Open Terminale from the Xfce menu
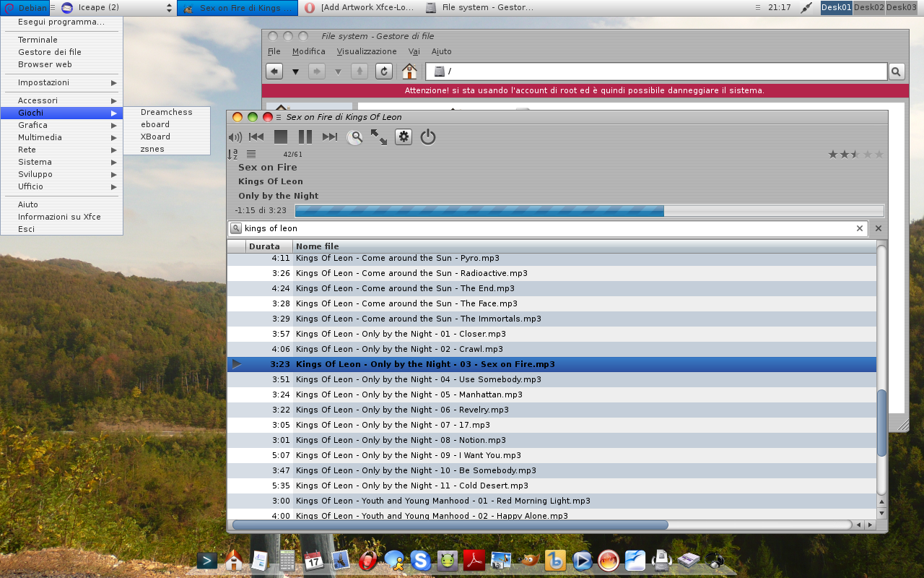Image resolution: width=924 pixels, height=578 pixels. pyautogui.click(x=61, y=40)
